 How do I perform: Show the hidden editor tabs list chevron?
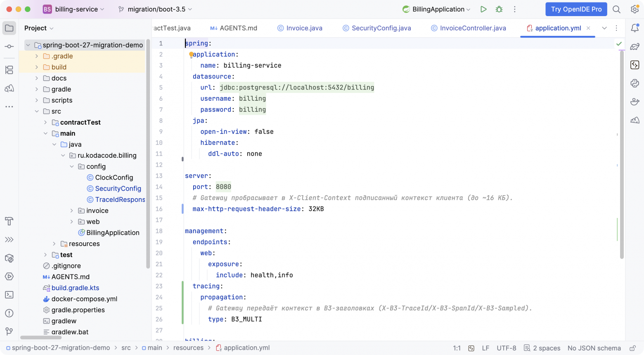(x=604, y=28)
